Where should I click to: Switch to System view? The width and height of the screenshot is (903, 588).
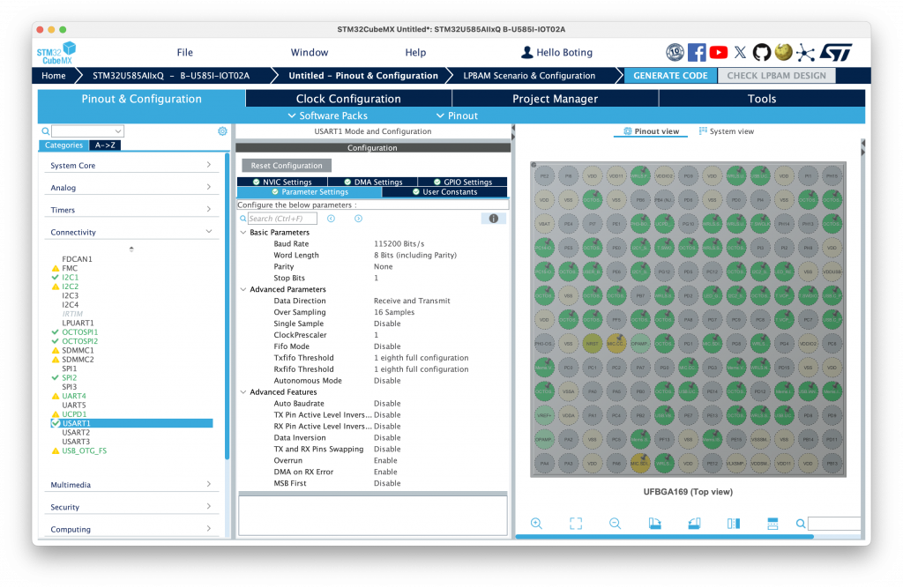(x=727, y=131)
